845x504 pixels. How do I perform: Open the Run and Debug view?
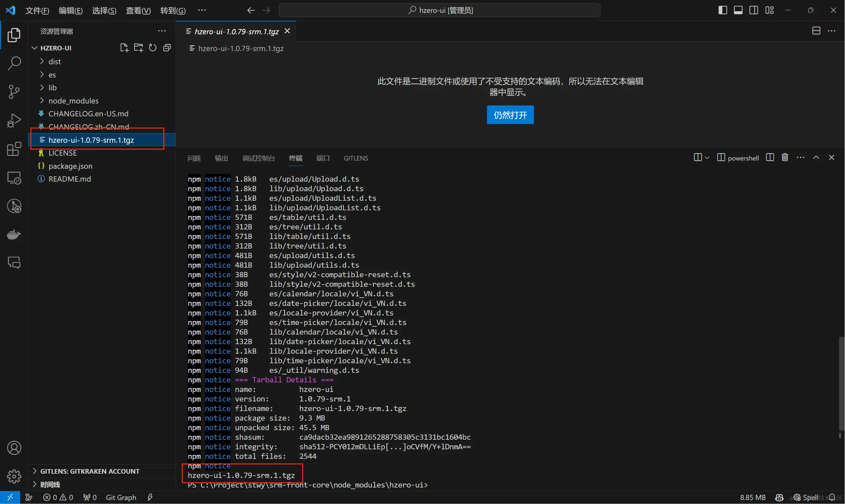(x=14, y=120)
